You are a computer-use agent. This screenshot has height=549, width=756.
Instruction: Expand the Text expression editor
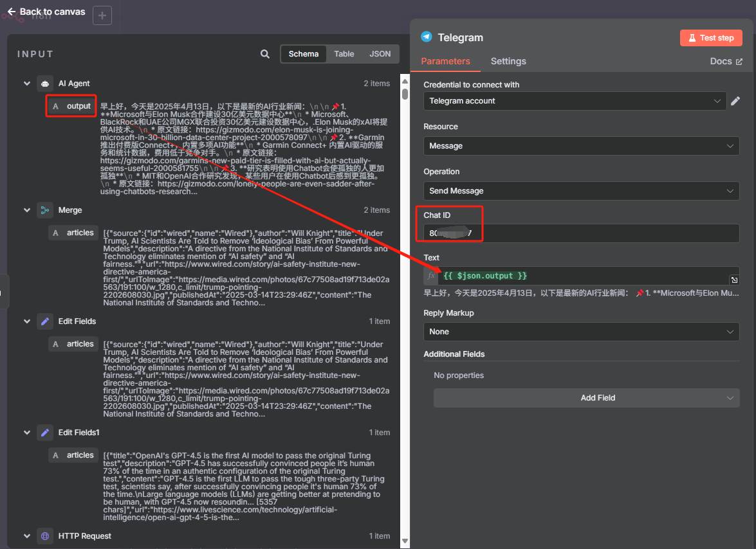[734, 280]
